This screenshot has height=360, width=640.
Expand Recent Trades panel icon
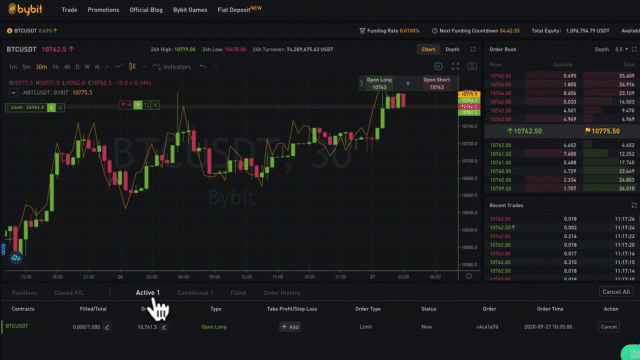[634, 205]
